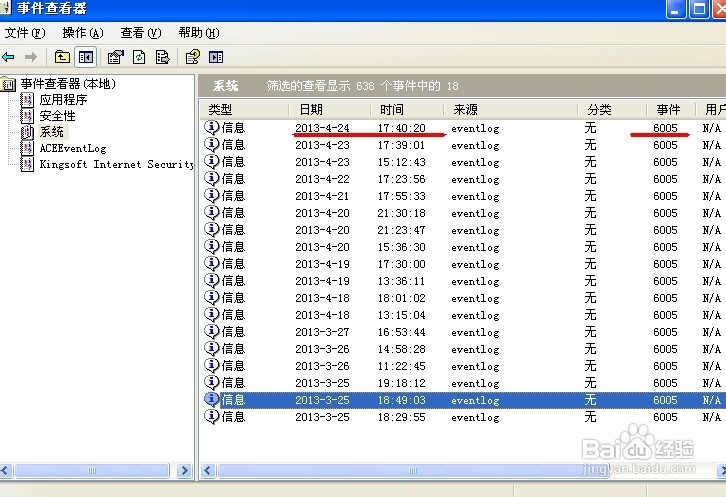
Task: Select time 18:29:55 event row
Action: pos(401,417)
